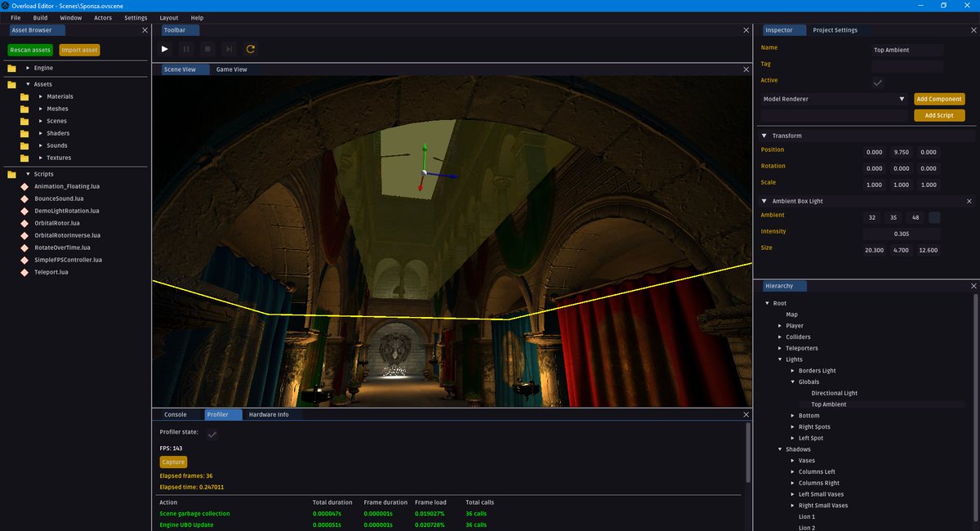This screenshot has width=980, height=531.
Task: Remove the Ambient Box Light component
Action: (969, 201)
